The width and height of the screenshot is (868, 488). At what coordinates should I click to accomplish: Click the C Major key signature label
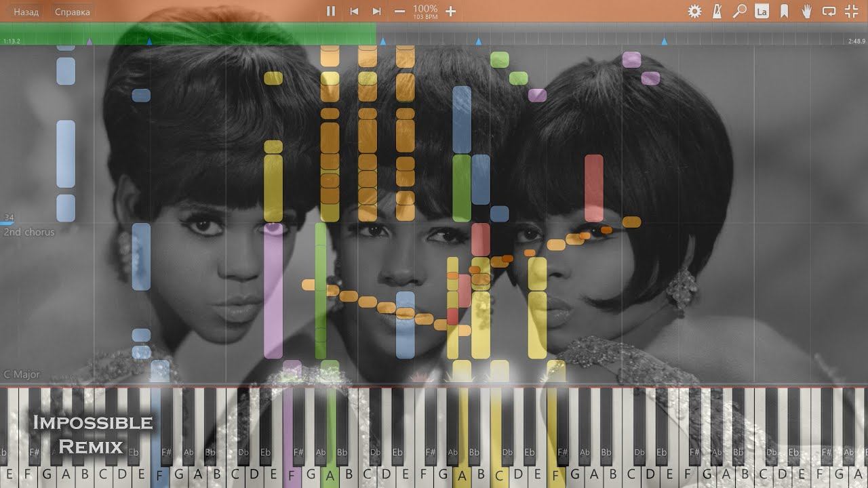22,374
